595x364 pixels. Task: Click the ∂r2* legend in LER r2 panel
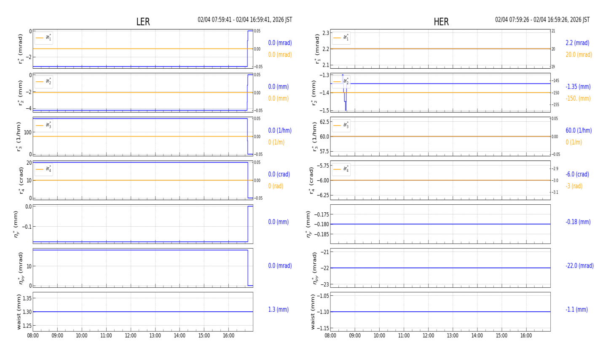[x=44, y=82]
